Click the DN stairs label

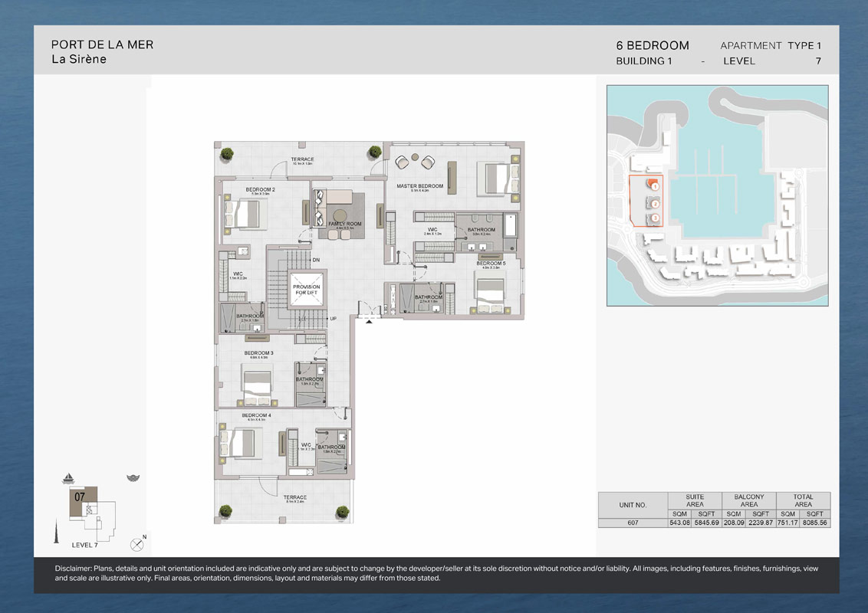point(316,260)
